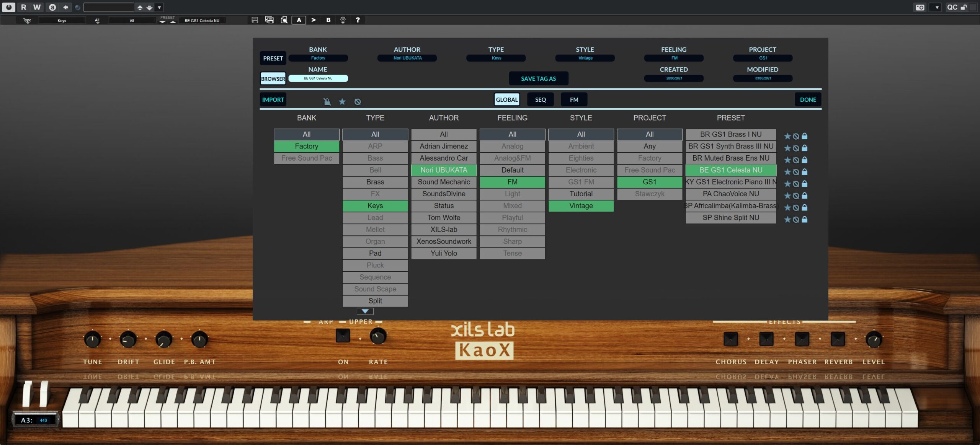Viewport: 980px width, 445px height.
Task: Open the preset browser magnifier icon
Action: (x=284, y=20)
